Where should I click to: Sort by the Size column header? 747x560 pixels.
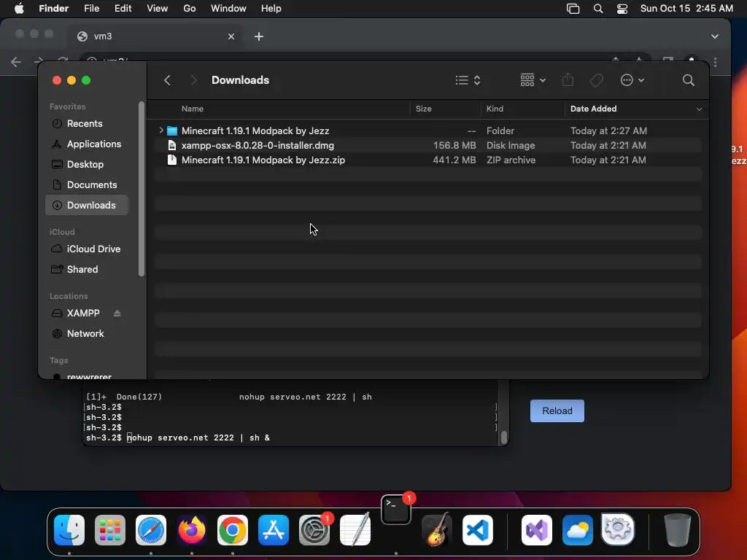[423, 109]
